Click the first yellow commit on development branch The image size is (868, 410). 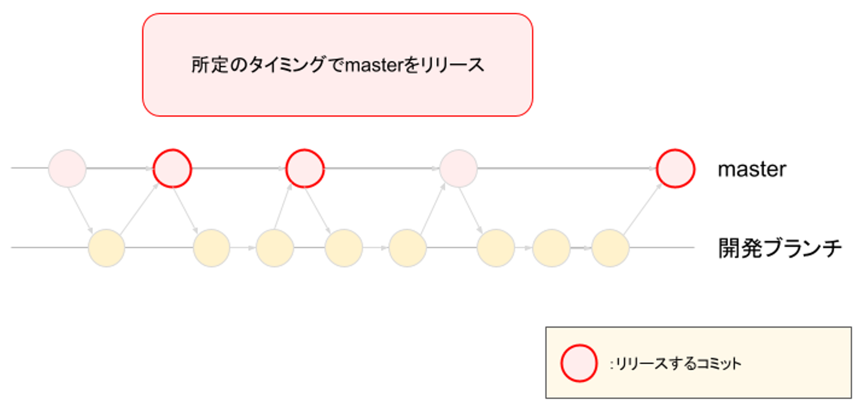[x=107, y=247]
